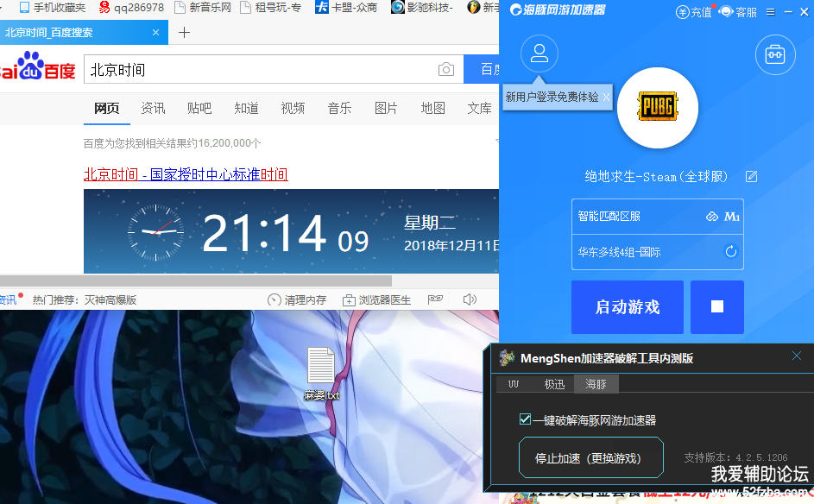Click the mask icon in browser status bar
Viewport: 814px width, 504px height.
[435, 299]
